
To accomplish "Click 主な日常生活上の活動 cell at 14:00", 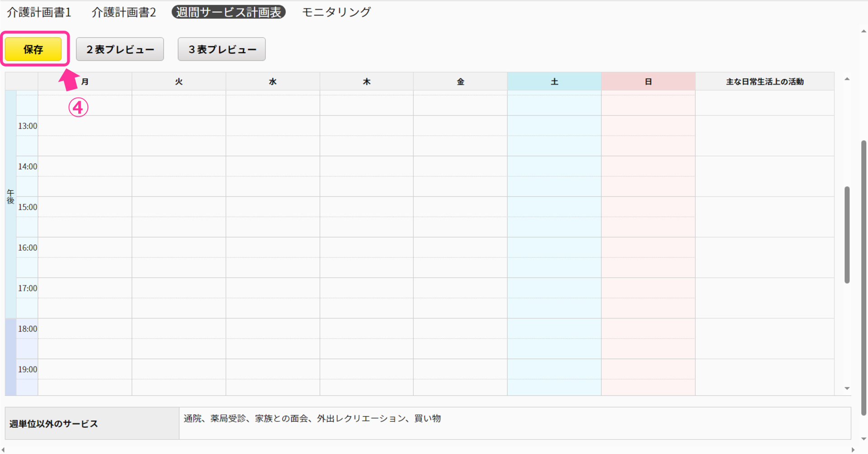I will (x=764, y=166).
